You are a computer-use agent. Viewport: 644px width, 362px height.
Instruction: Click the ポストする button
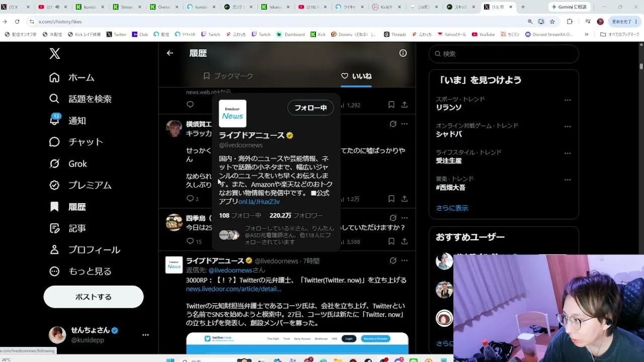coord(94,297)
